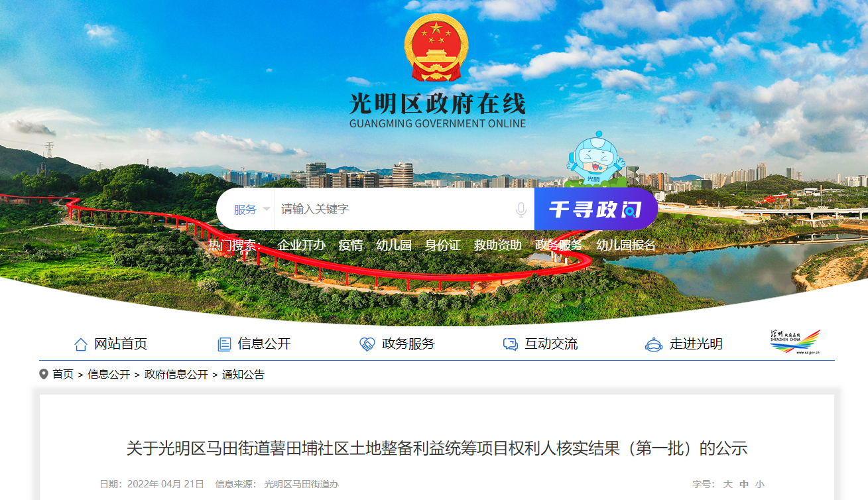Click the handshake icon beside 政务服务
868x500 pixels.
pyautogui.click(x=367, y=344)
